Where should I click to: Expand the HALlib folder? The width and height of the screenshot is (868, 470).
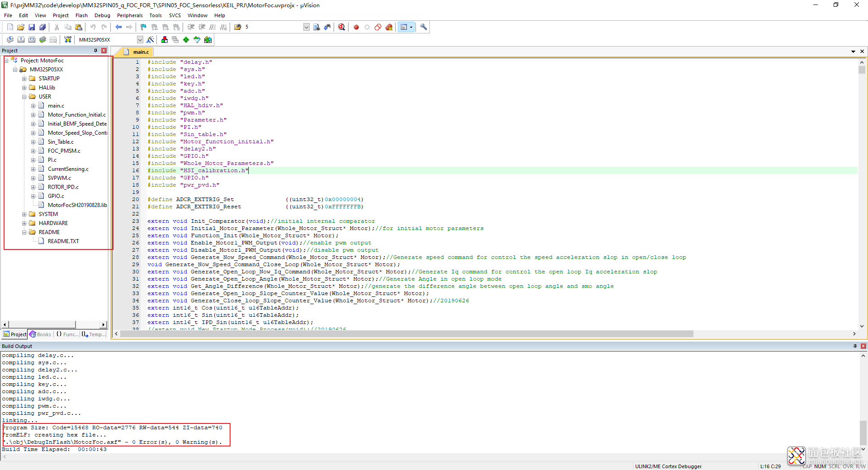click(24, 88)
